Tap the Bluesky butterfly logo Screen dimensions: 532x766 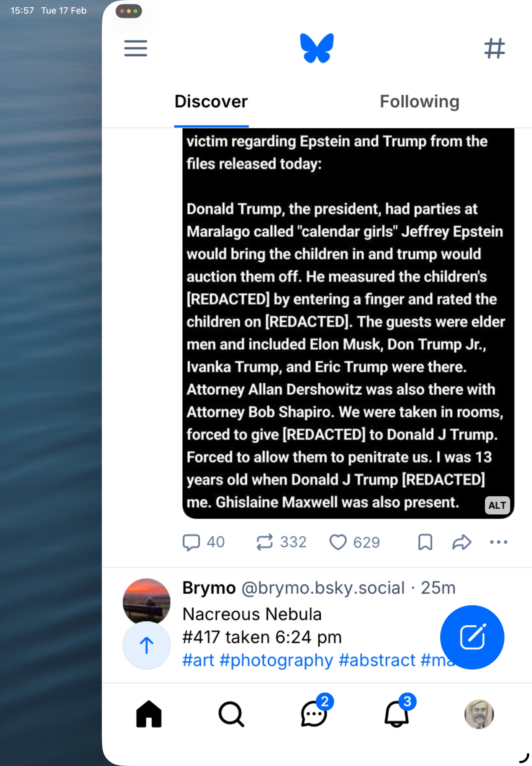click(317, 48)
